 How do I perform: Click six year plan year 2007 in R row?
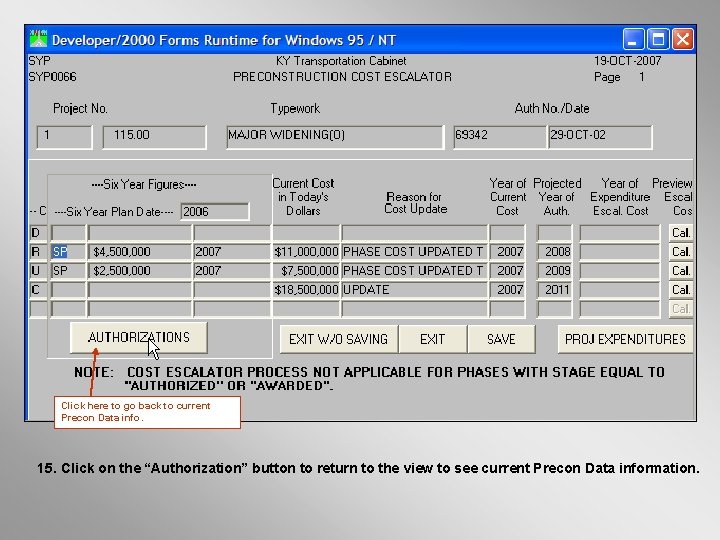pos(232,252)
